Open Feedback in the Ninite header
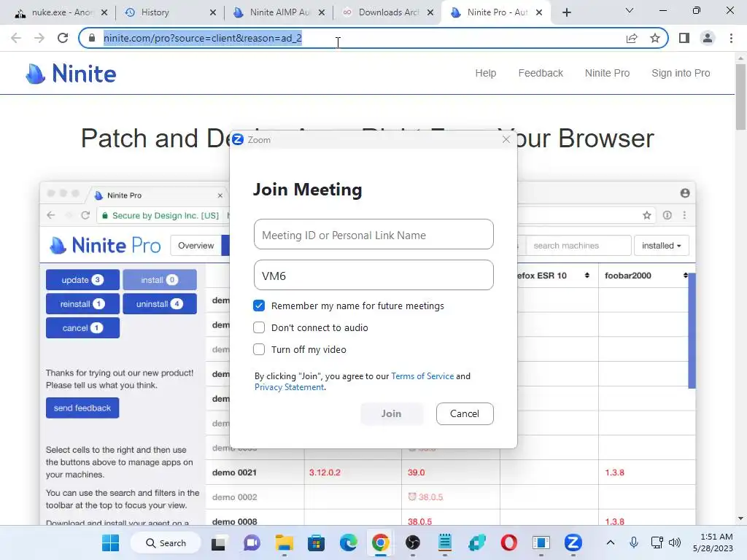747x560 pixels. pyautogui.click(x=541, y=74)
